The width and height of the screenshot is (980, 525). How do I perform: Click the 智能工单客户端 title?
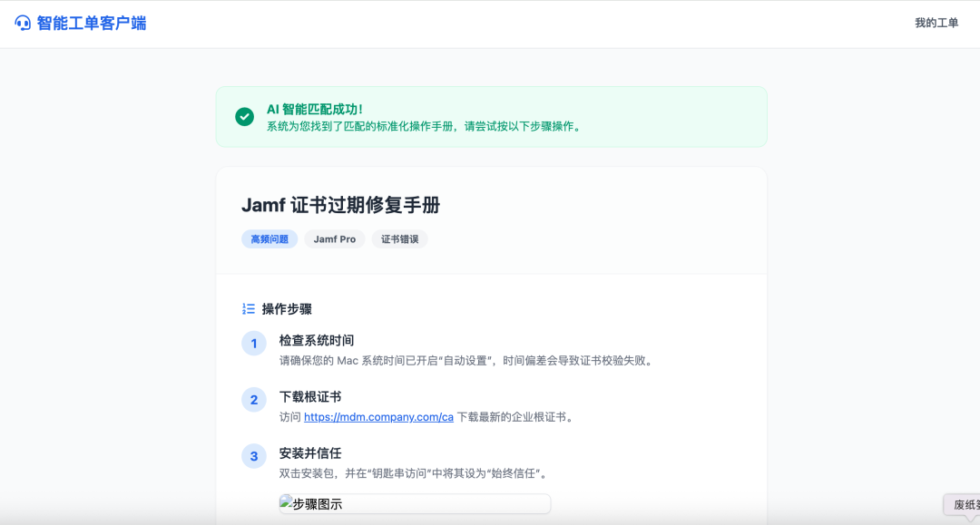(x=92, y=23)
